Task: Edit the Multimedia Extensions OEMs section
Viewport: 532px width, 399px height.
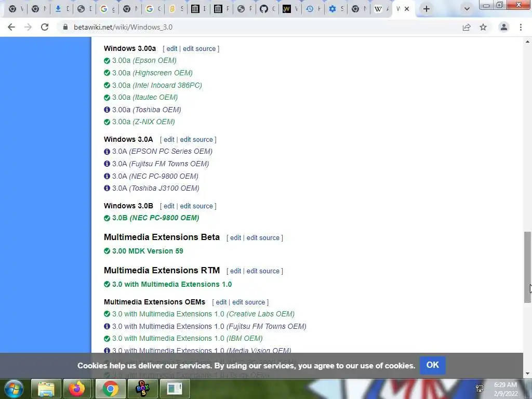Action: click(x=221, y=302)
